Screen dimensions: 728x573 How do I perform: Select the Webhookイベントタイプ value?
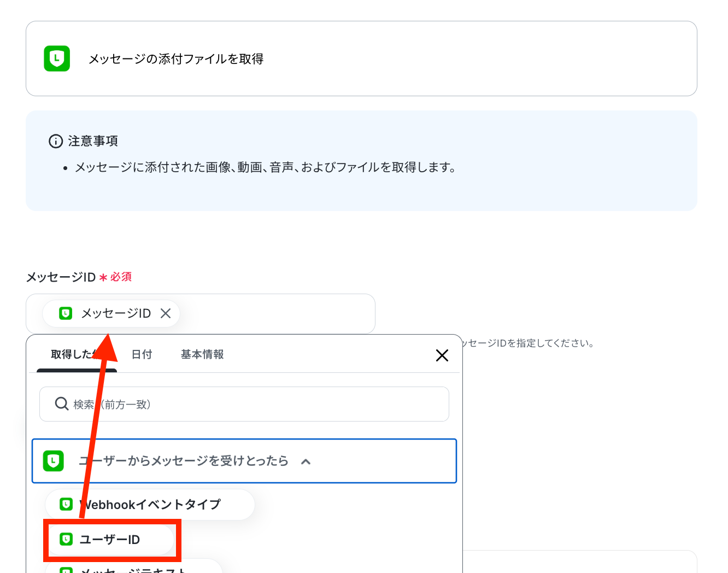pos(150,504)
